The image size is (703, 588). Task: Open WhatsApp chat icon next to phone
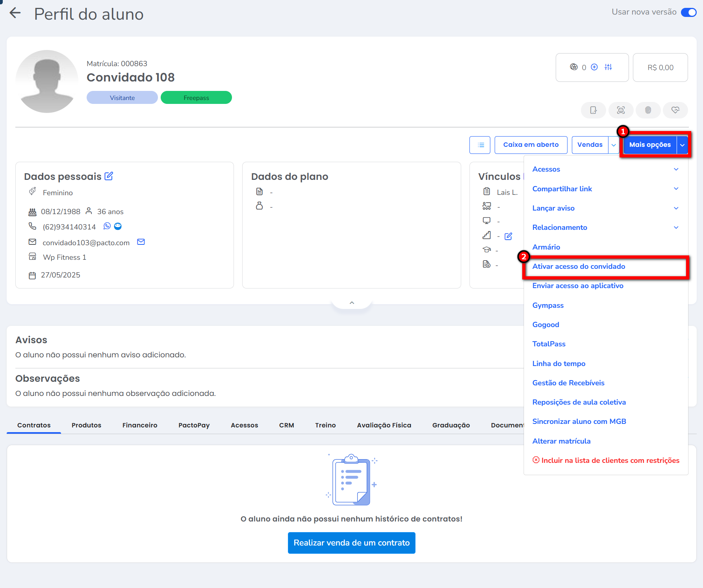[x=107, y=226]
